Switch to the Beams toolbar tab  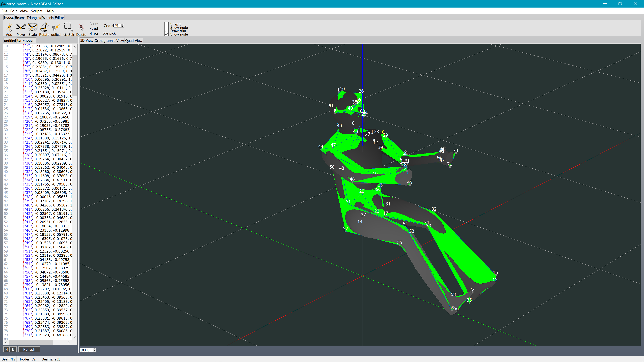click(20, 17)
